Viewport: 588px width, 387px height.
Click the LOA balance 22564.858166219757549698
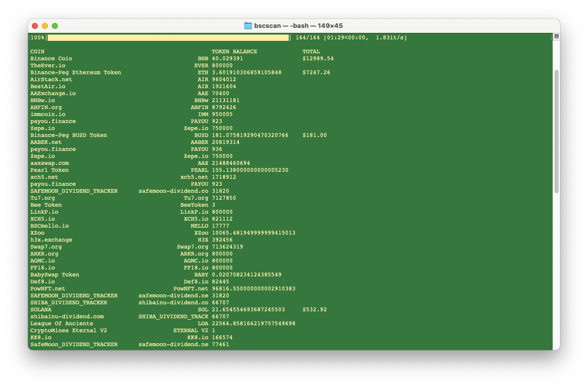(254, 324)
